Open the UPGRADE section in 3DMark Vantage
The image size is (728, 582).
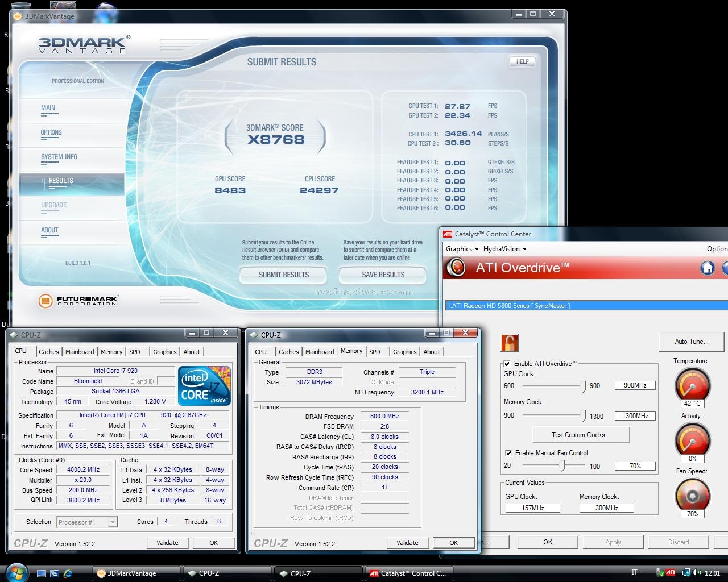click(x=54, y=205)
